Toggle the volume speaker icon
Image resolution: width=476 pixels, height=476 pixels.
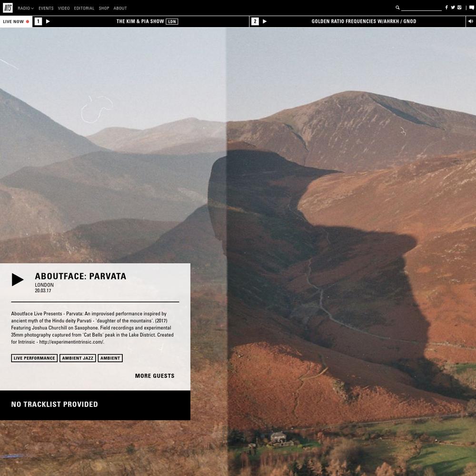pos(471,21)
